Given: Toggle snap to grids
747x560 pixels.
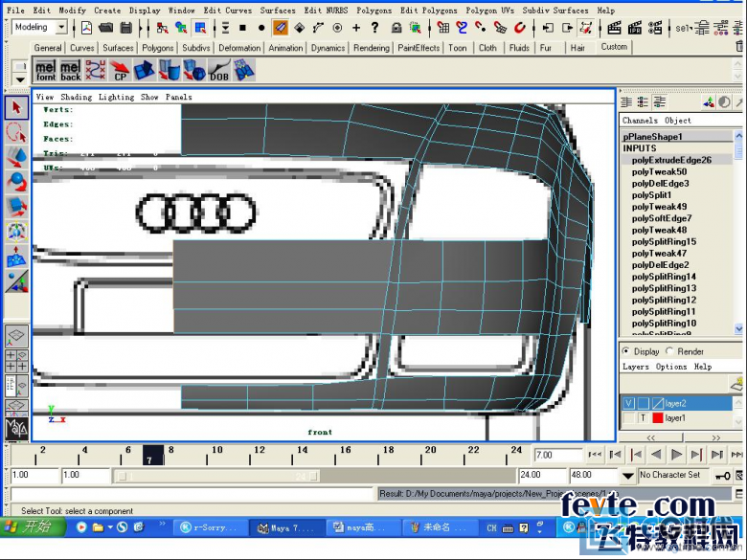Looking at the screenshot, I should click(443, 28).
